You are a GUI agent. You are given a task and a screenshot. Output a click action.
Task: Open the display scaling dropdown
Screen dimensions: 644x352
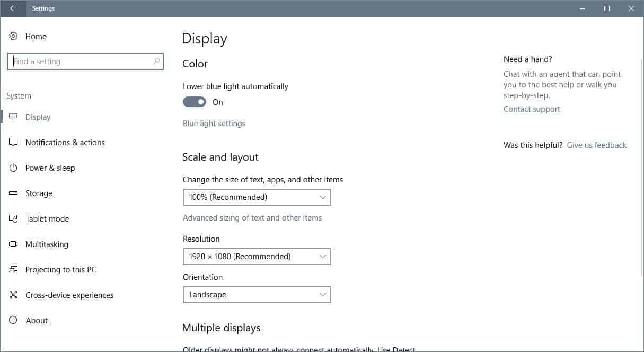coord(257,197)
